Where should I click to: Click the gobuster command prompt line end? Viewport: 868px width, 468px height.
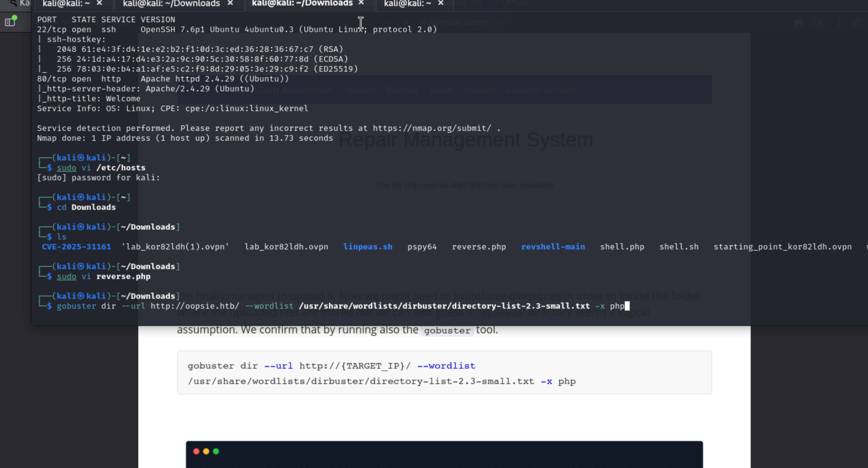coord(627,306)
